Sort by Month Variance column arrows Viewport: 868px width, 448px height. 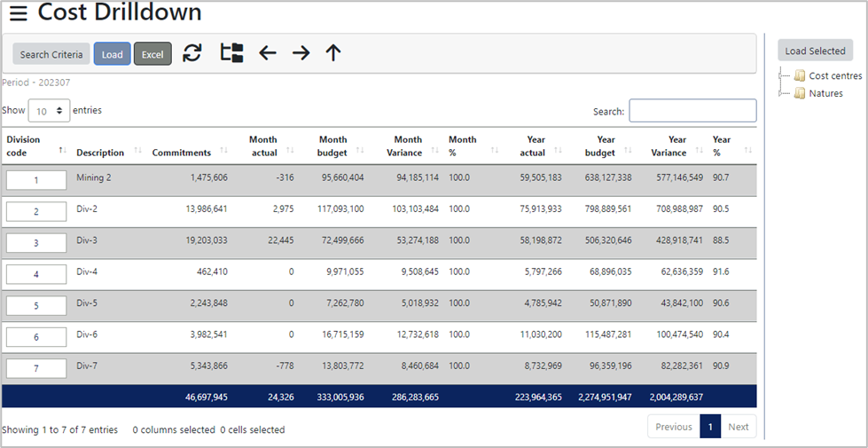pos(435,151)
